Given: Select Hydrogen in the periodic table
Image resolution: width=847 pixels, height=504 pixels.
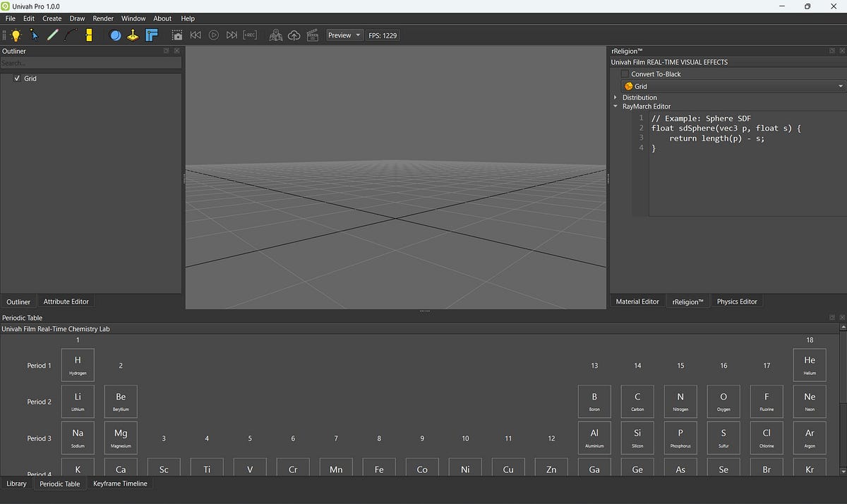Looking at the screenshot, I should 78,364.
